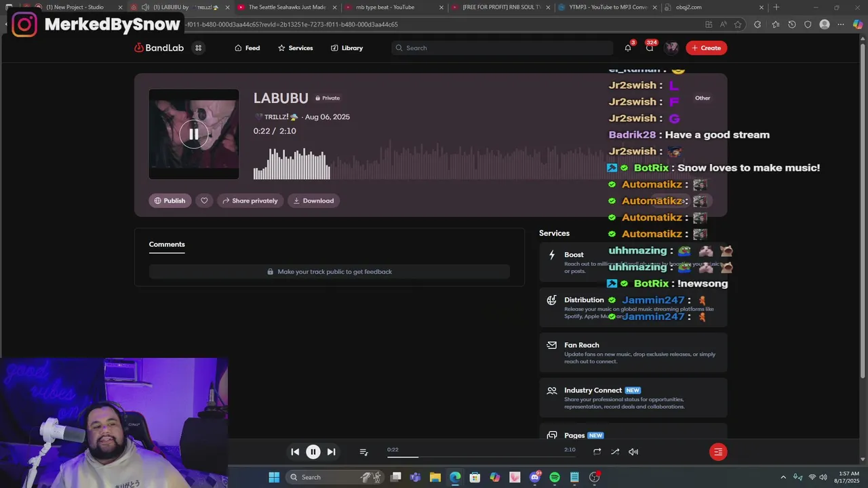Open the play queue icon
Image resolution: width=868 pixels, height=488 pixels.
point(363,452)
